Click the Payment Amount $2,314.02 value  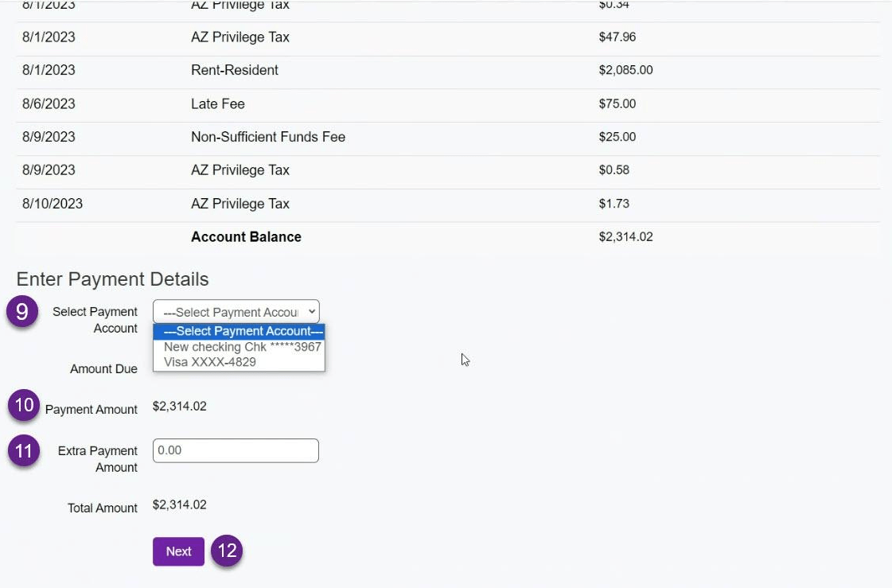(179, 407)
